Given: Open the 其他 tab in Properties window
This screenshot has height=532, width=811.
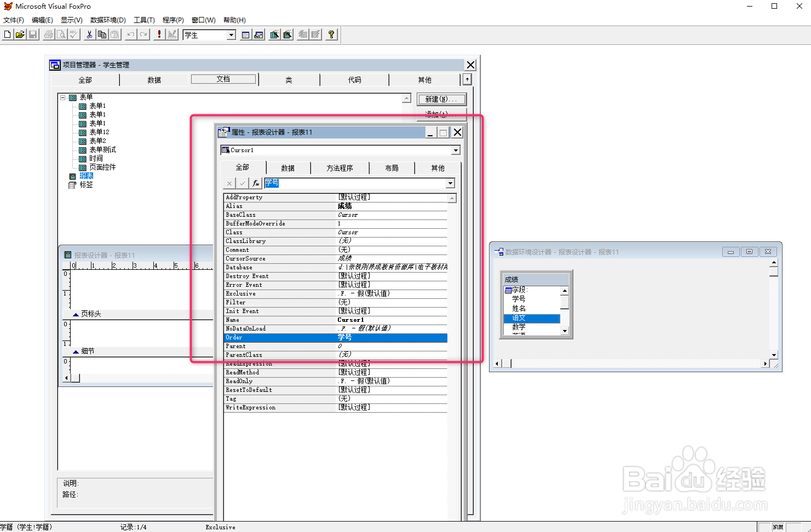Looking at the screenshot, I should pyautogui.click(x=438, y=168).
